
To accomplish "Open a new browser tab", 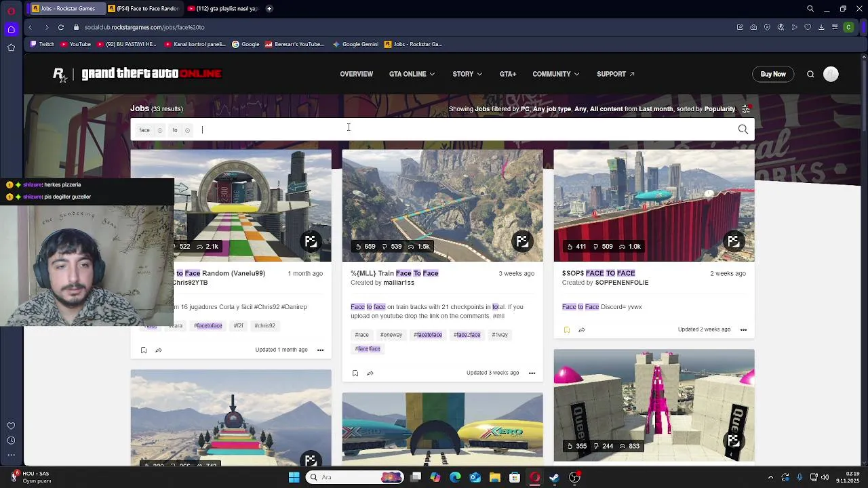I will 269,9.
